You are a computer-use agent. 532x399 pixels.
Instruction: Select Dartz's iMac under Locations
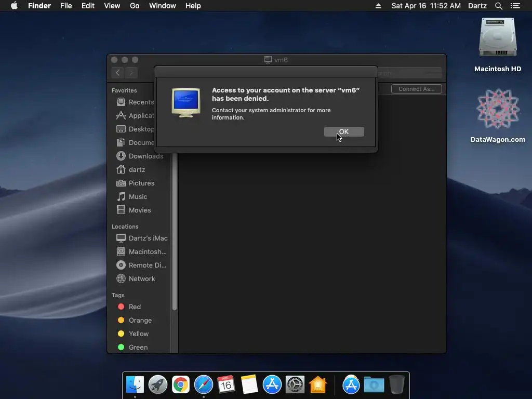tap(142, 238)
